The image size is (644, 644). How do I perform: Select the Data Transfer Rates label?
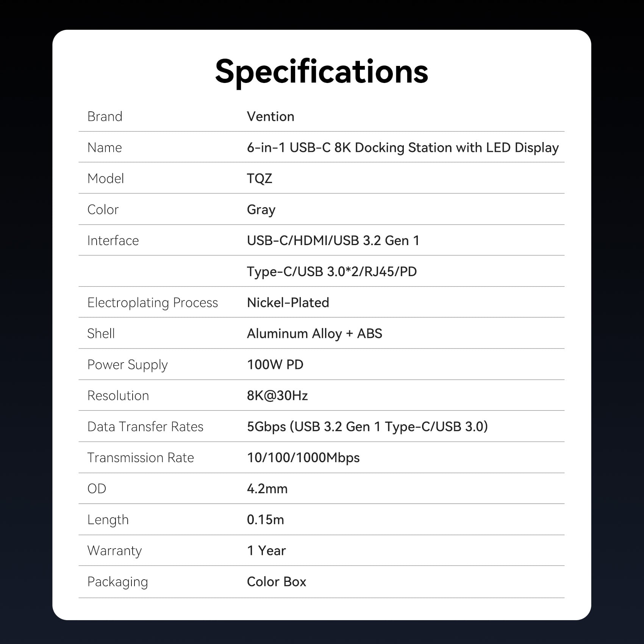pyautogui.click(x=145, y=427)
